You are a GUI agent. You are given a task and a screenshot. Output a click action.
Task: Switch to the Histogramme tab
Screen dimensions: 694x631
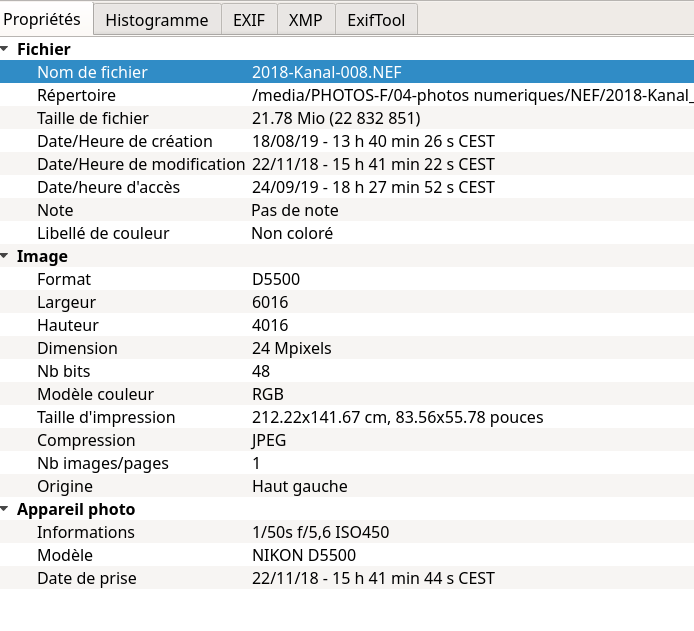[157, 20]
